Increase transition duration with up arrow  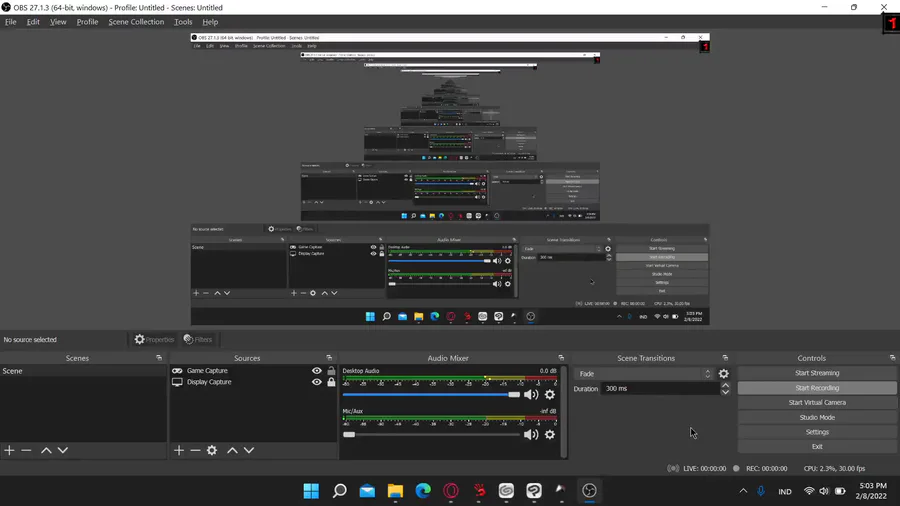click(725, 385)
